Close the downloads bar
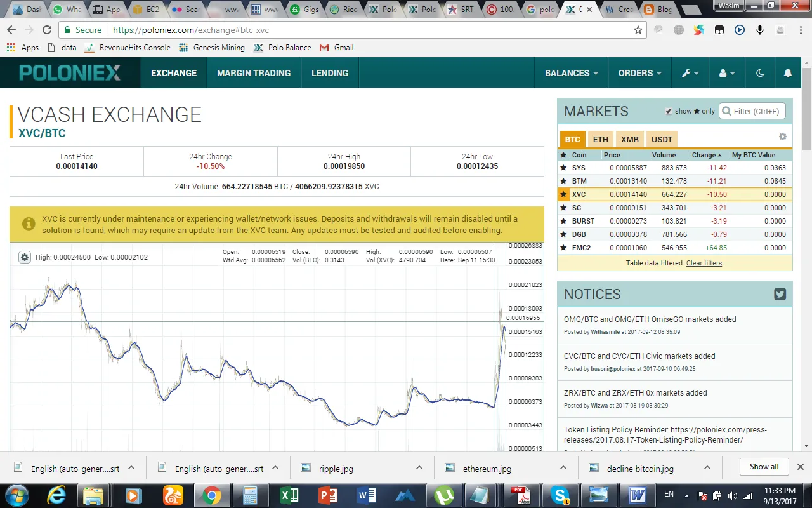812x508 pixels. coord(801,467)
